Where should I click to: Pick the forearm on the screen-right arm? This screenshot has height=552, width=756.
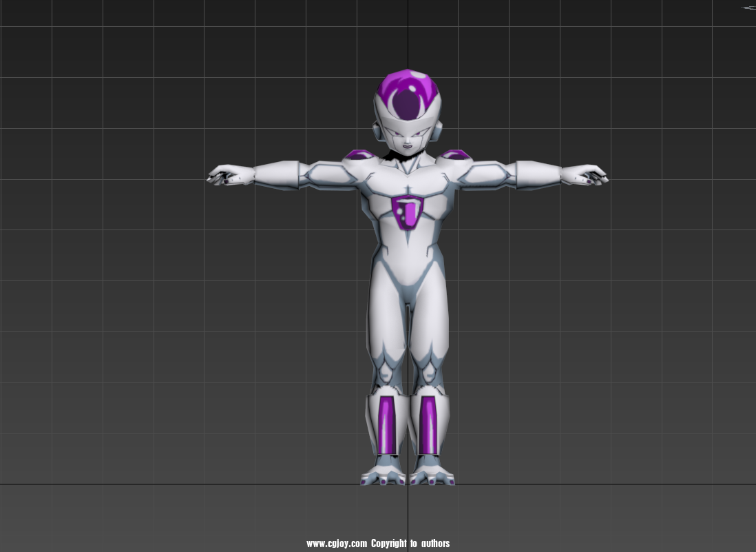[x=538, y=174]
